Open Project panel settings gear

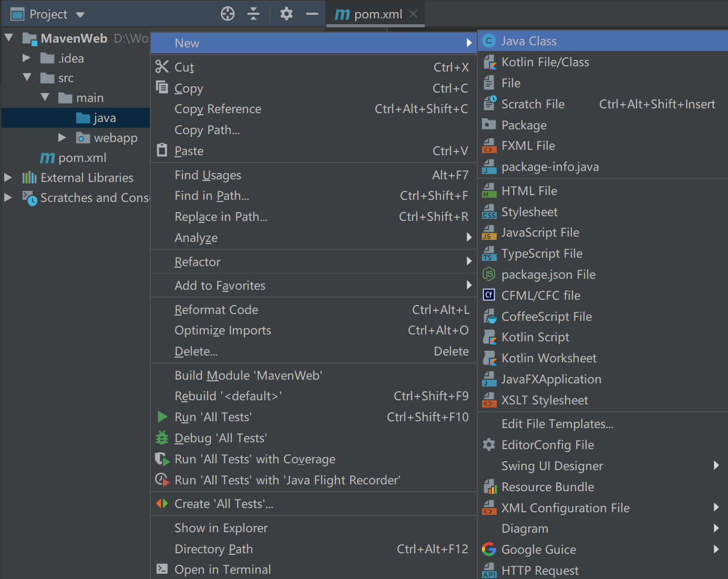pos(286,14)
